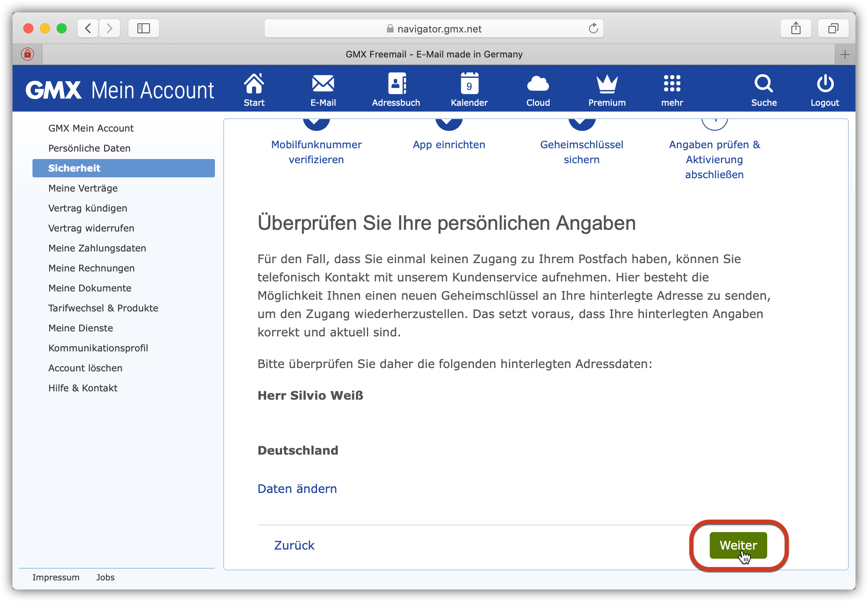Open the Safari share button

pos(796,28)
